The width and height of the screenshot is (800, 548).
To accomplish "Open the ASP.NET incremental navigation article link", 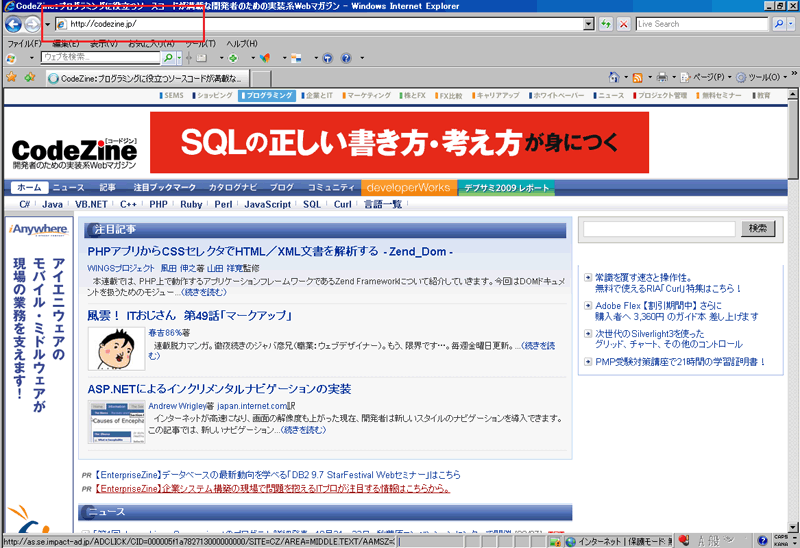I will 219,389.
